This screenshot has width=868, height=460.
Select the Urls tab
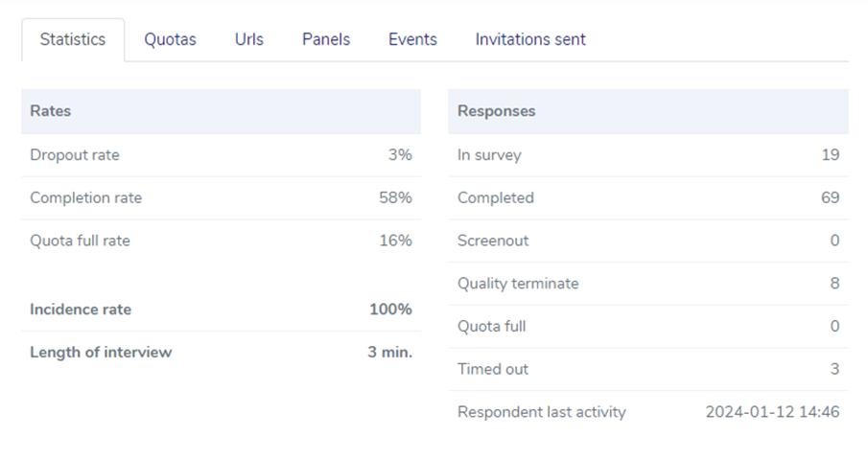click(249, 40)
